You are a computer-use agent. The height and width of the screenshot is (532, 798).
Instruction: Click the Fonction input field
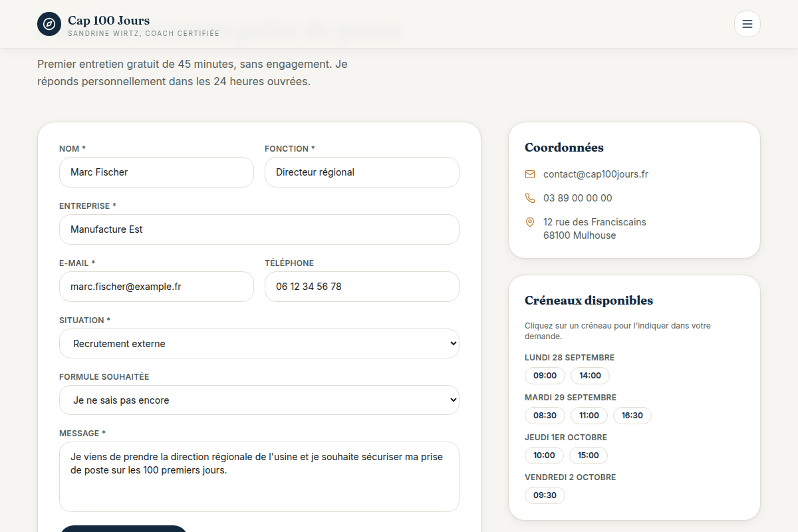[362, 172]
